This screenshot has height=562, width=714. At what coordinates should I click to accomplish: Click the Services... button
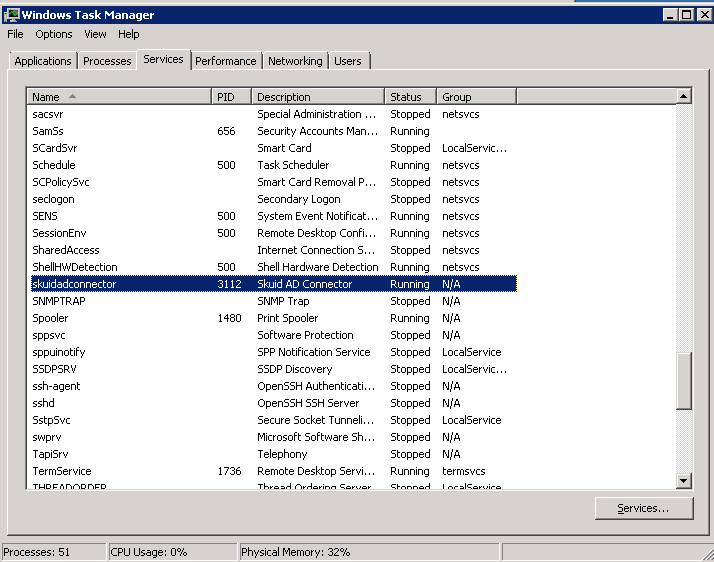point(644,508)
